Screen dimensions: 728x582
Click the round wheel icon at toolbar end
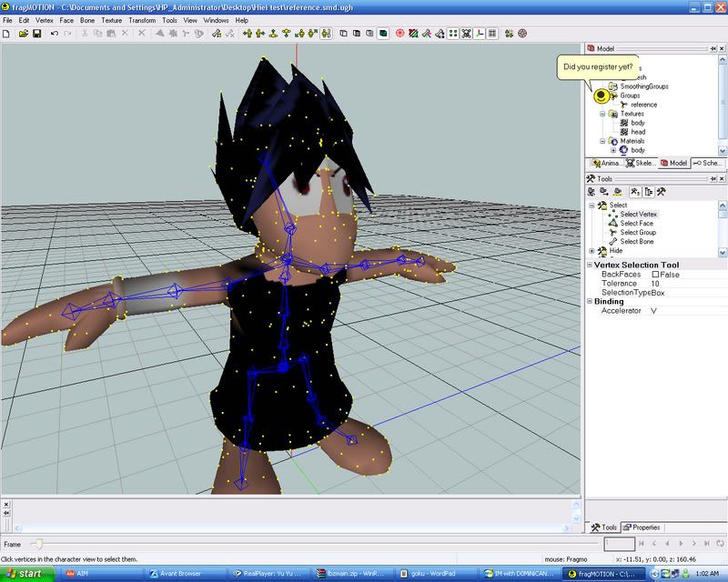(522, 34)
